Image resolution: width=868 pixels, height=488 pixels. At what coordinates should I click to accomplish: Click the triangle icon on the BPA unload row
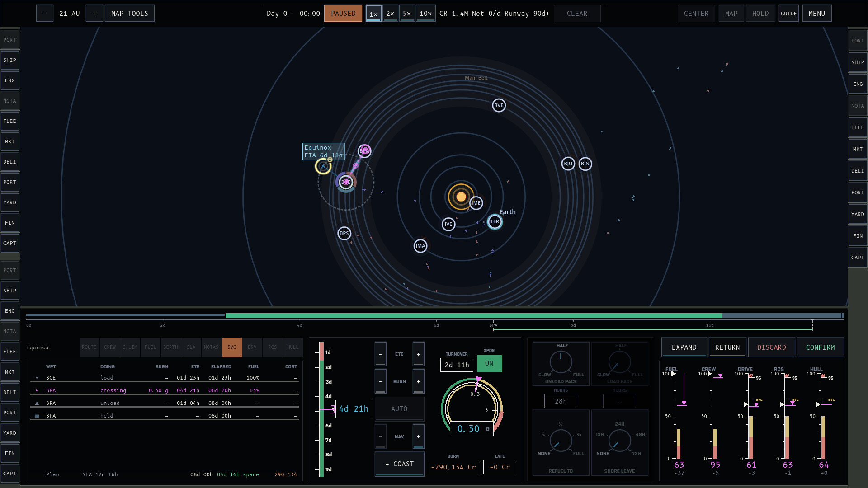pos(37,403)
